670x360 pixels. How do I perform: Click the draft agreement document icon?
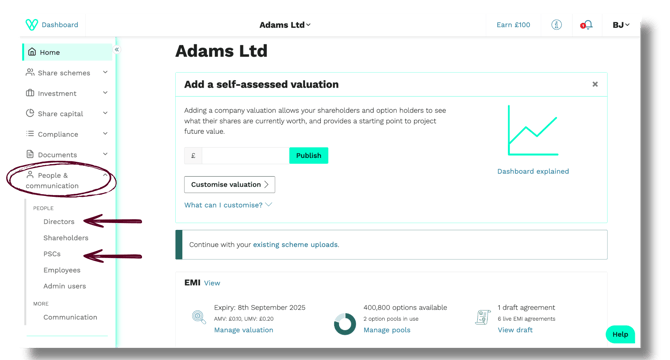click(x=483, y=317)
